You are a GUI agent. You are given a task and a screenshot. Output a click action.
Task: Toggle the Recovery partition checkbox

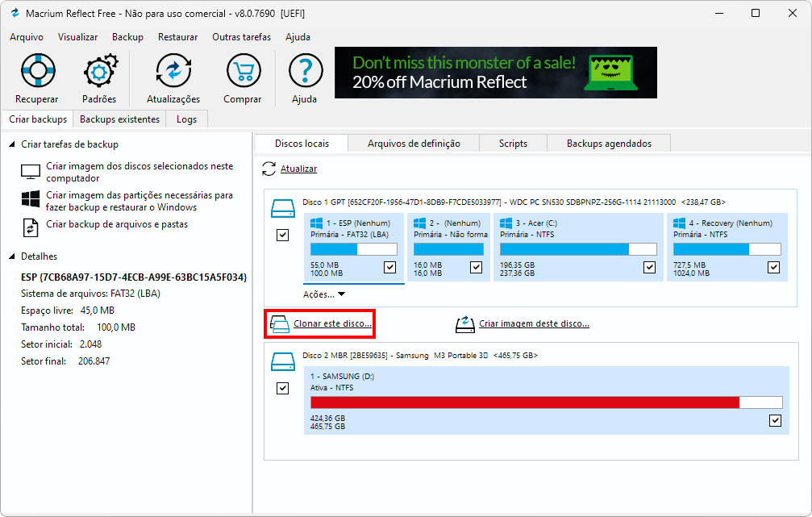(x=773, y=267)
